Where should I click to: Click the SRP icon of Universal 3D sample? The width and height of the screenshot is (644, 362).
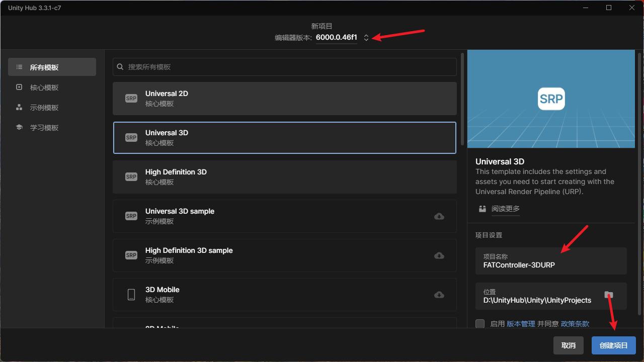click(x=131, y=216)
